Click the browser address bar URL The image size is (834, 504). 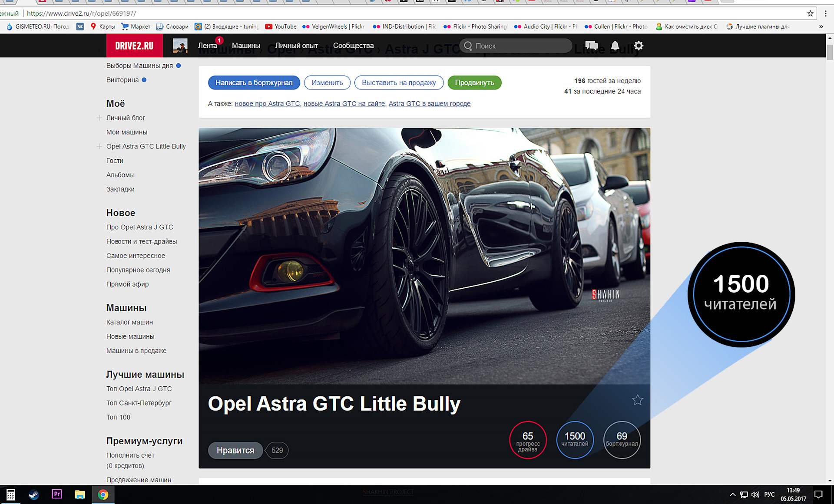pyautogui.click(x=81, y=13)
